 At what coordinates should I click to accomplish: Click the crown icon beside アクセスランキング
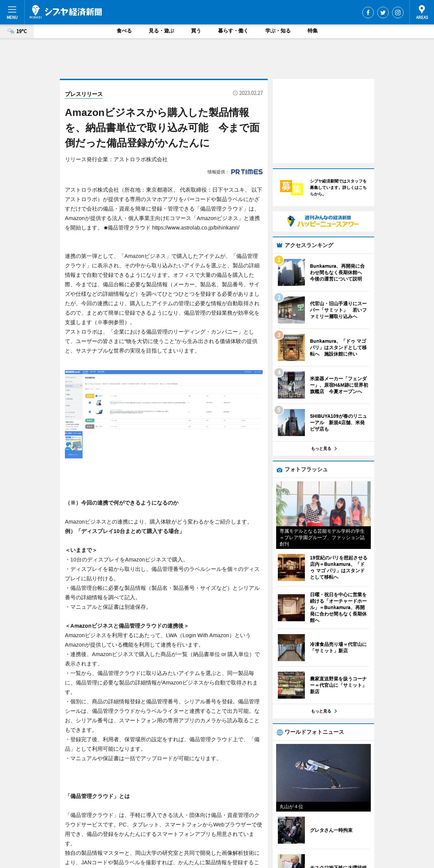pyautogui.click(x=280, y=245)
